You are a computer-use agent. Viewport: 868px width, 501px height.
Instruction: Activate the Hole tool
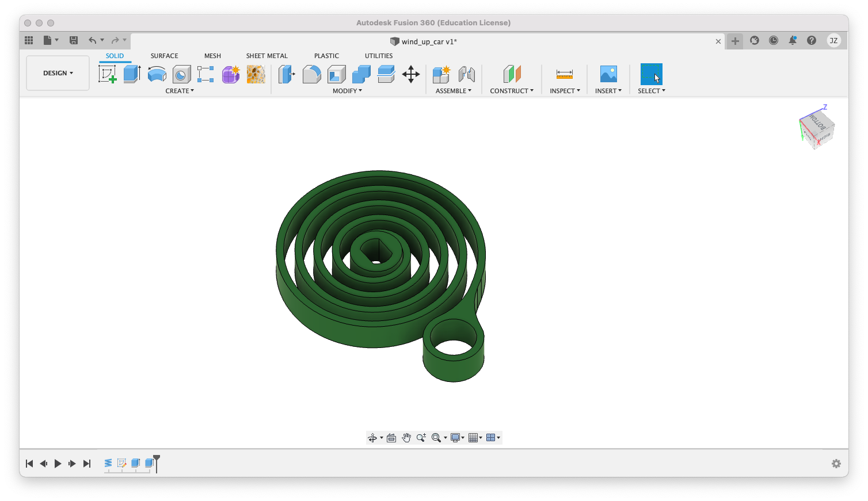tap(182, 74)
